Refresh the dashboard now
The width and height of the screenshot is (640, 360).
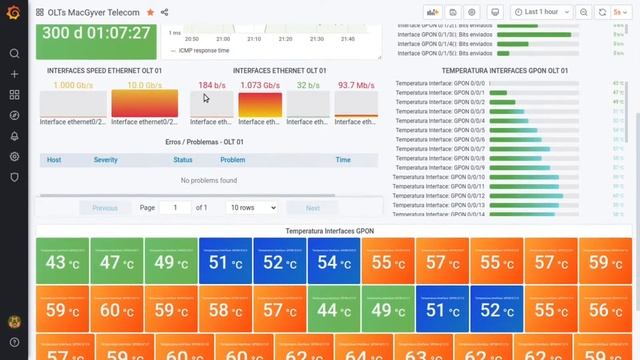point(602,12)
